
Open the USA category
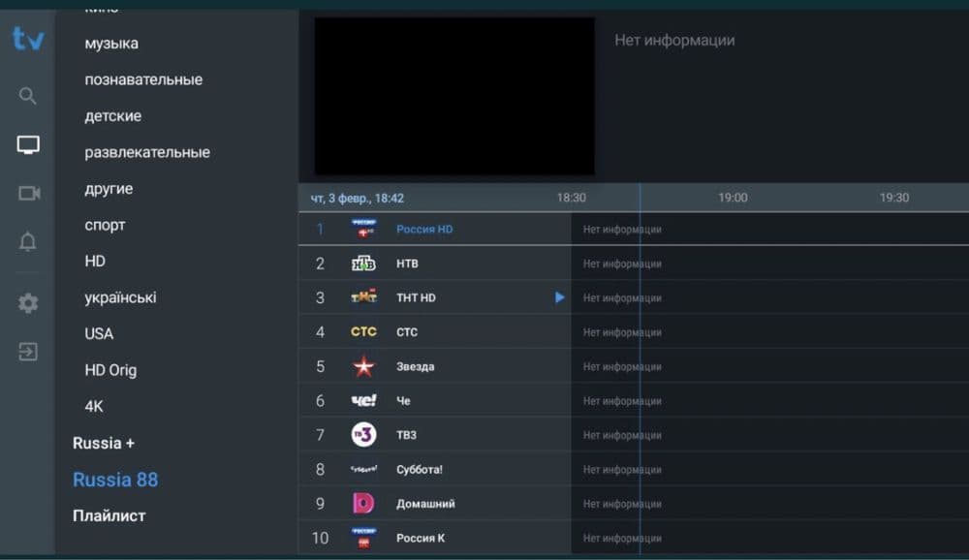(x=99, y=334)
